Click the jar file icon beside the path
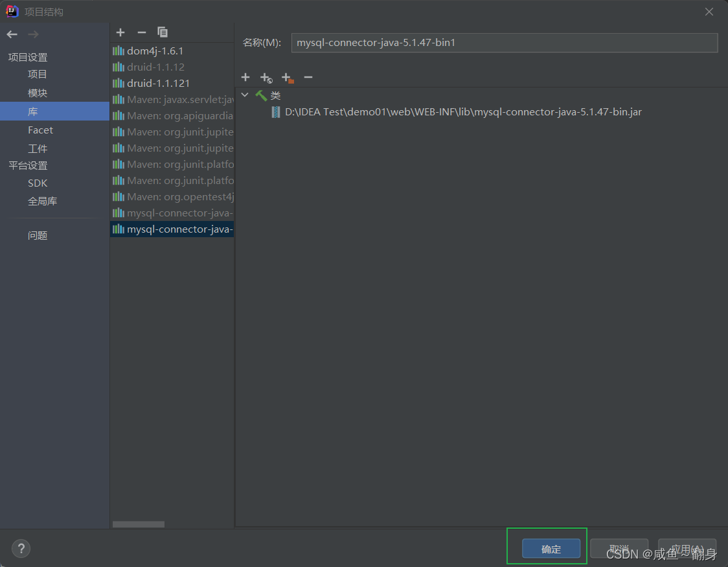 [x=276, y=112]
